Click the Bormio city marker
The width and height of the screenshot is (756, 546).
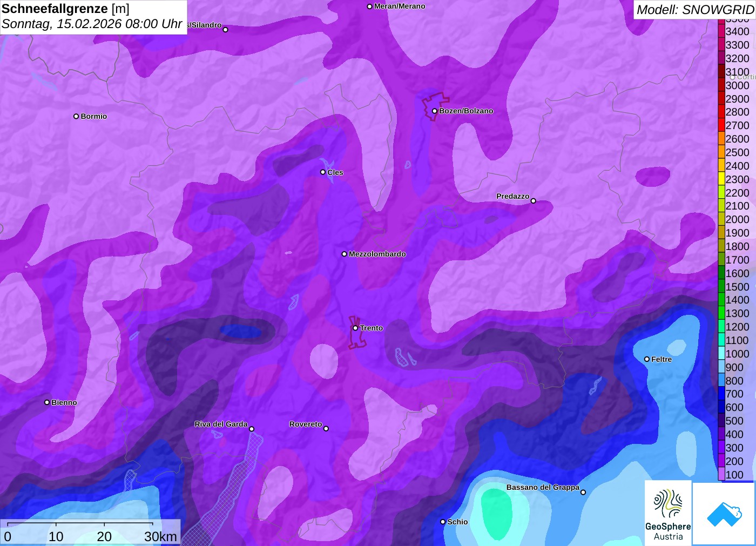[x=76, y=116]
